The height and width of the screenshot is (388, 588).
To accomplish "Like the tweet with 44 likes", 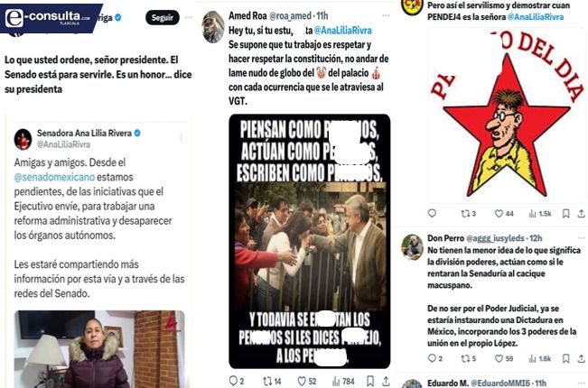I will pos(504,214).
